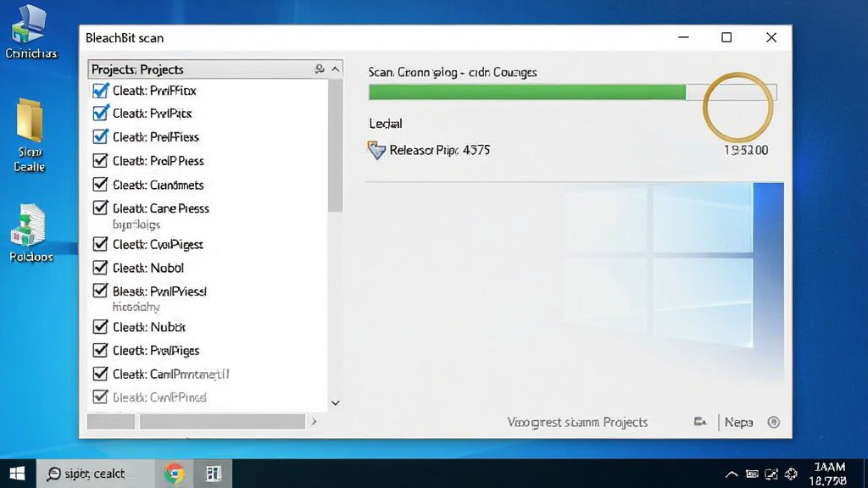Toggle the Cleatk: Cane Presss checkbox
The image size is (868, 488).
[x=100, y=208]
